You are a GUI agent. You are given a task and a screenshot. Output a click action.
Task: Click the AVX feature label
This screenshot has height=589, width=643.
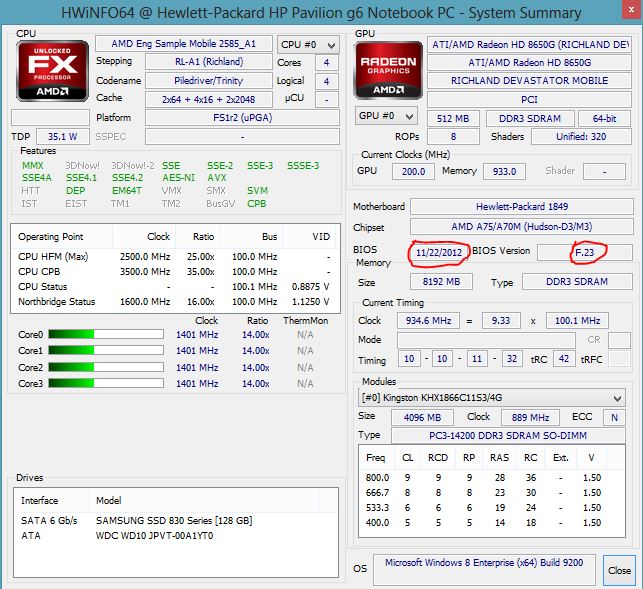(217, 178)
